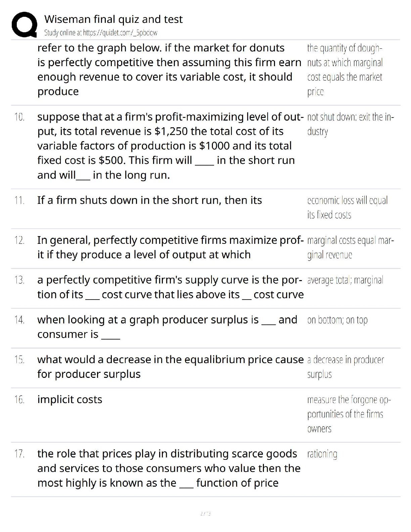Click the 'implicit costs' term
This screenshot has width=411, height=532.
coord(70,399)
